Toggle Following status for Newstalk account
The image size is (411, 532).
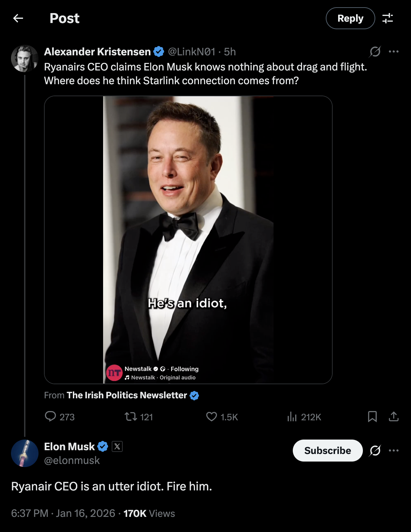click(184, 369)
